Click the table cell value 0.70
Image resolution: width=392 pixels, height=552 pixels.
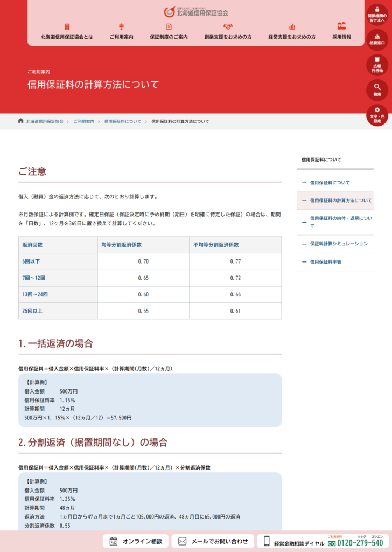(x=143, y=261)
